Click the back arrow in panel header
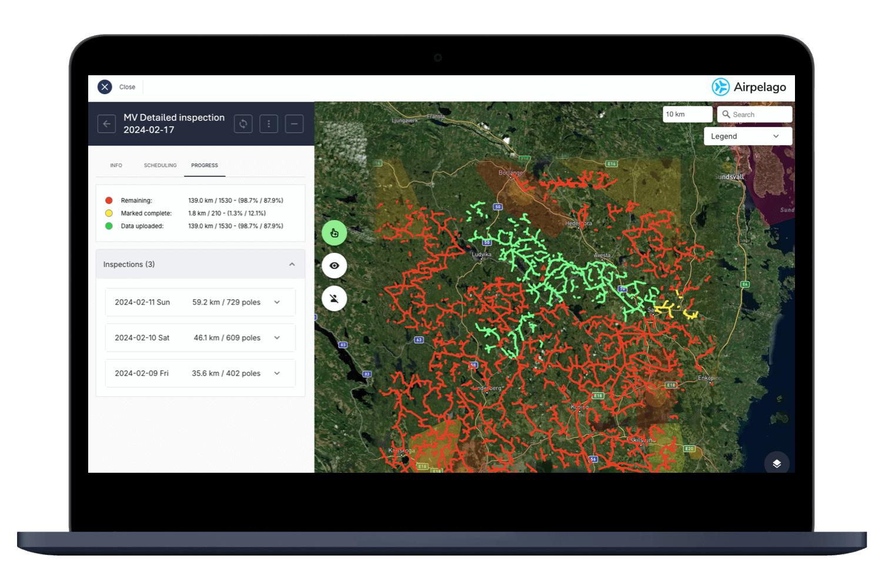 click(106, 123)
